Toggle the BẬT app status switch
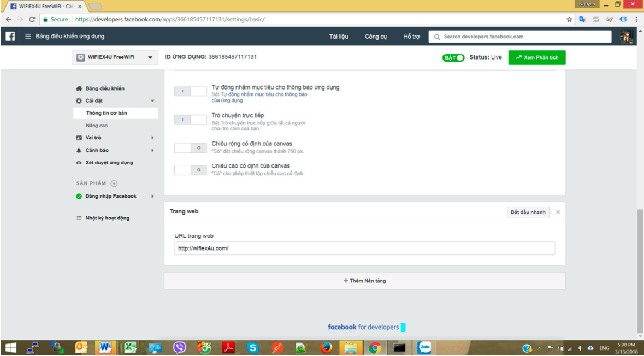Viewport: 644px width, 356px height. click(x=453, y=57)
